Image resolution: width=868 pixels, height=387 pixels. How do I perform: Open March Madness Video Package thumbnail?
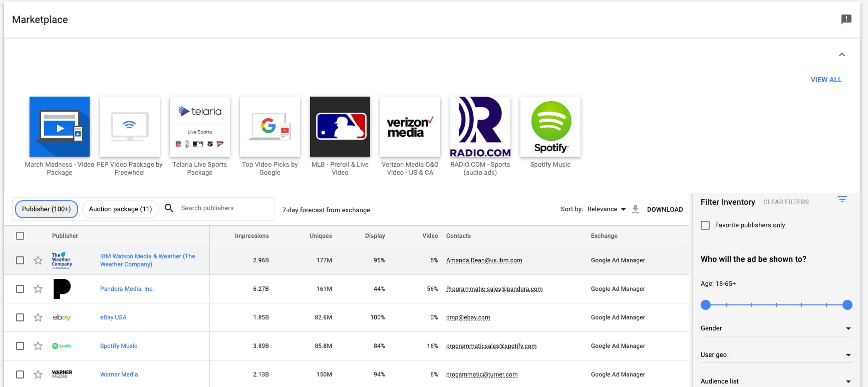(x=60, y=127)
